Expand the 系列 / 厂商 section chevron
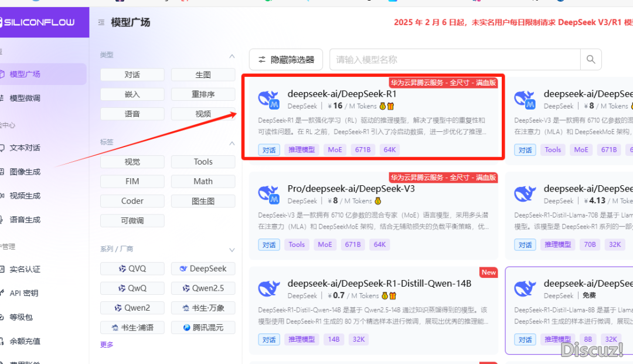Image resolution: width=633 pixels, height=364 pixels. 232,250
